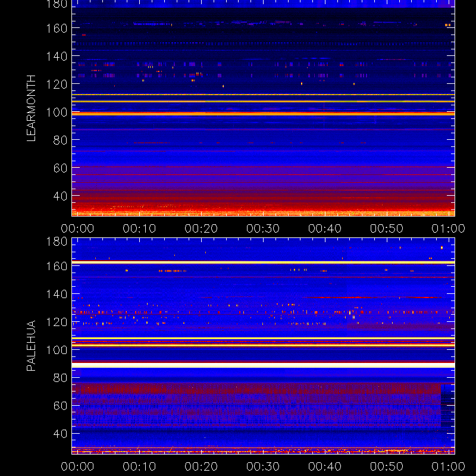Select the 80 tick label on LEARMONTH axis
This screenshot has height=476, width=476.
[60, 140]
